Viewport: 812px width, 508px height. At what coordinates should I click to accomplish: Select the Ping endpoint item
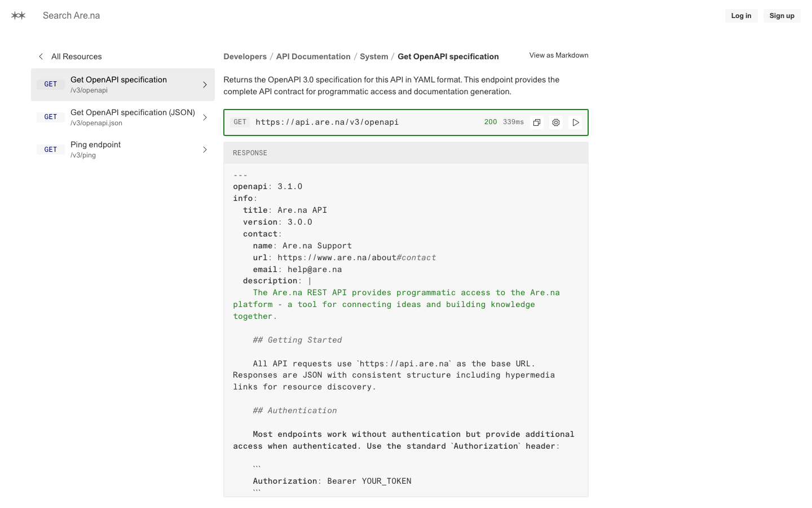click(x=123, y=150)
